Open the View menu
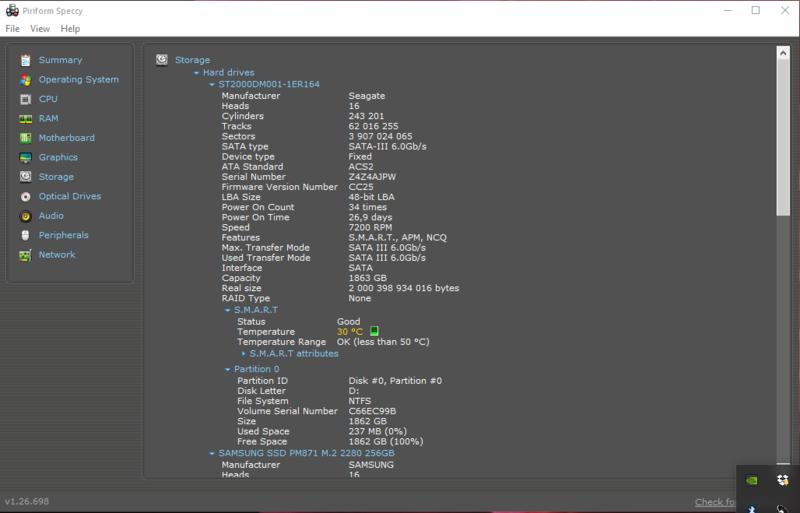Image resolution: width=800 pixels, height=513 pixels. [x=40, y=29]
